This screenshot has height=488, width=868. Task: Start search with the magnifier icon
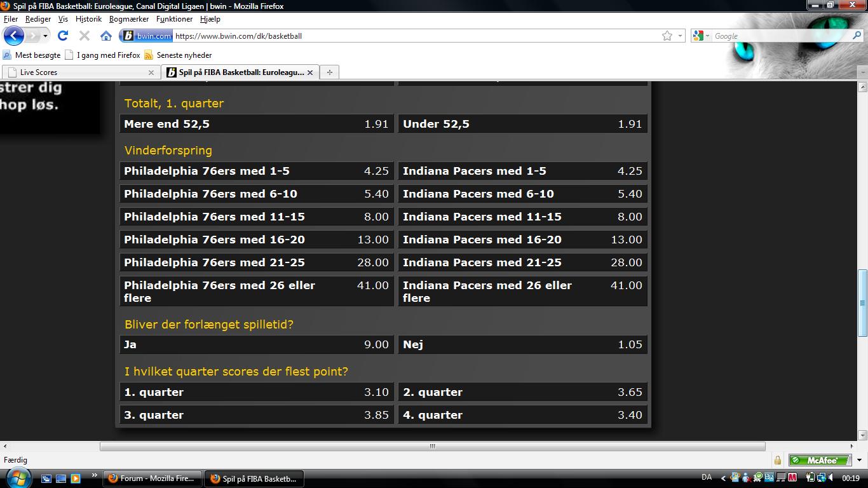[857, 36]
